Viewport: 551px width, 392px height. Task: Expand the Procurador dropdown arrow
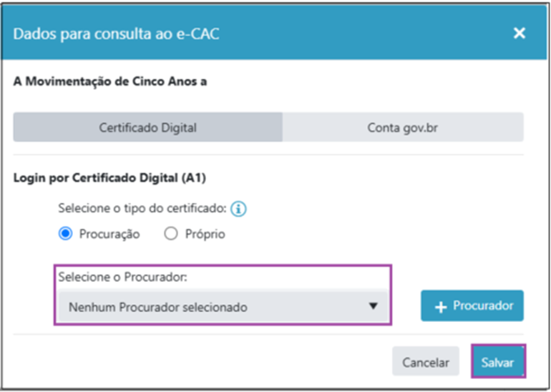click(374, 306)
